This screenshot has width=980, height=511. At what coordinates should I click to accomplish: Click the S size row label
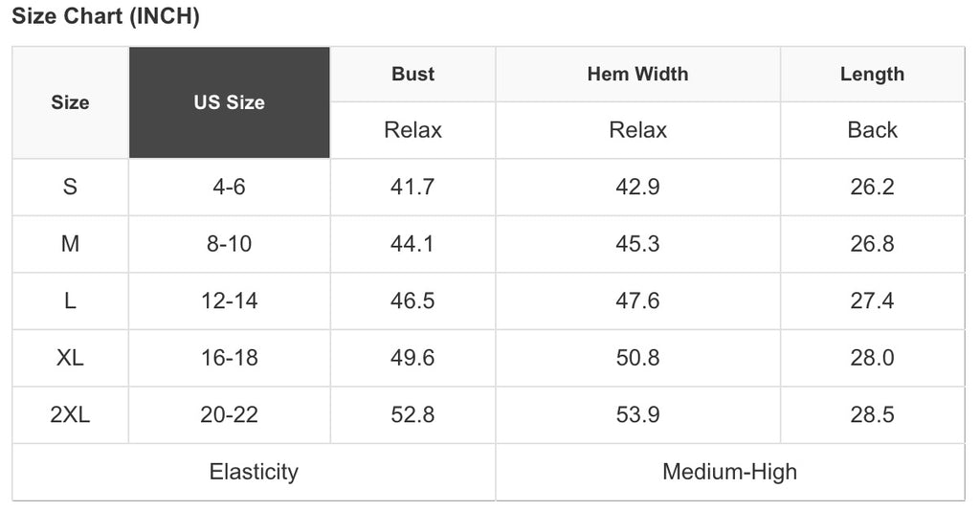coord(70,187)
